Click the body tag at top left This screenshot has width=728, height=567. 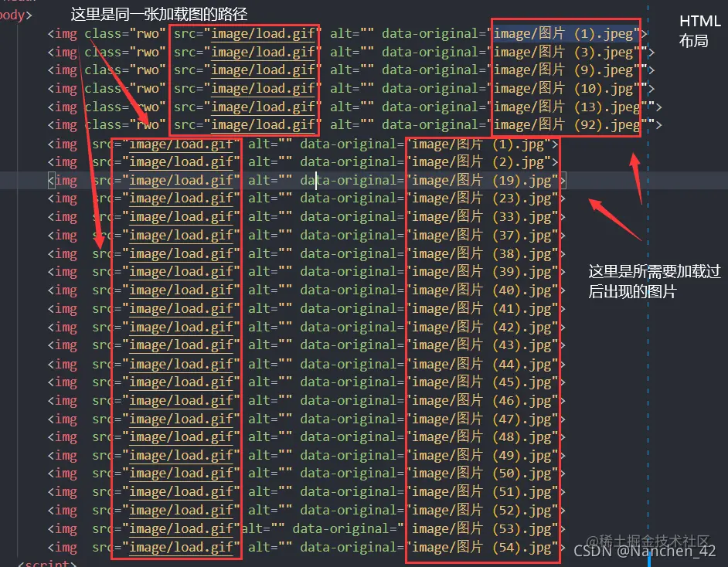click(15, 15)
